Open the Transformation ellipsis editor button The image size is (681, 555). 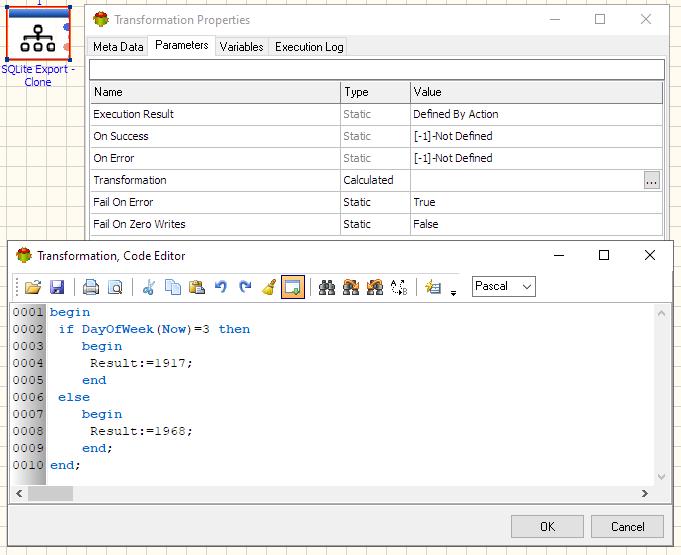pyautogui.click(x=651, y=180)
